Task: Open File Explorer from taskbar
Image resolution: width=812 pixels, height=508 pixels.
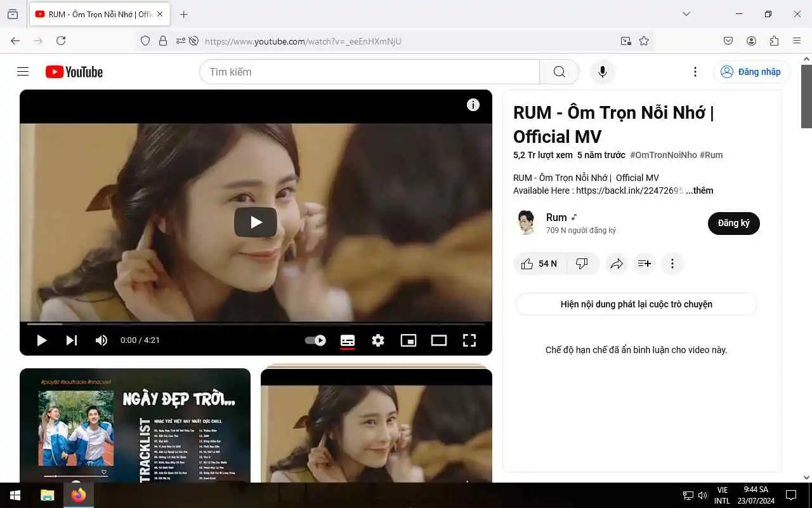Action: tap(48, 495)
